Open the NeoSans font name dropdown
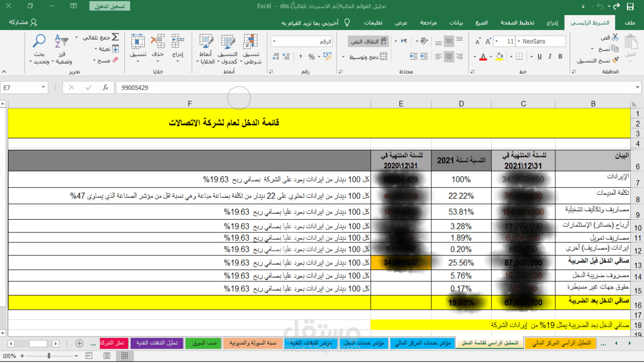The height and width of the screenshot is (362, 644). tap(519, 41)
